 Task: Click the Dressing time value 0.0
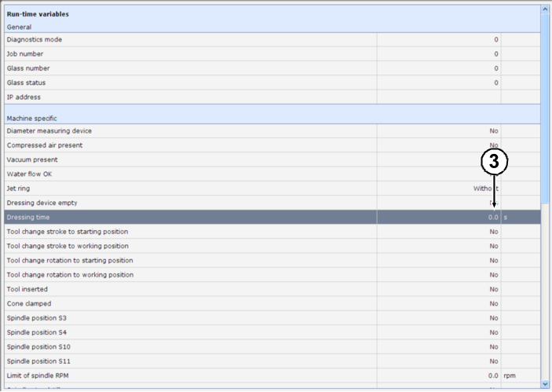tap(492, 217)
